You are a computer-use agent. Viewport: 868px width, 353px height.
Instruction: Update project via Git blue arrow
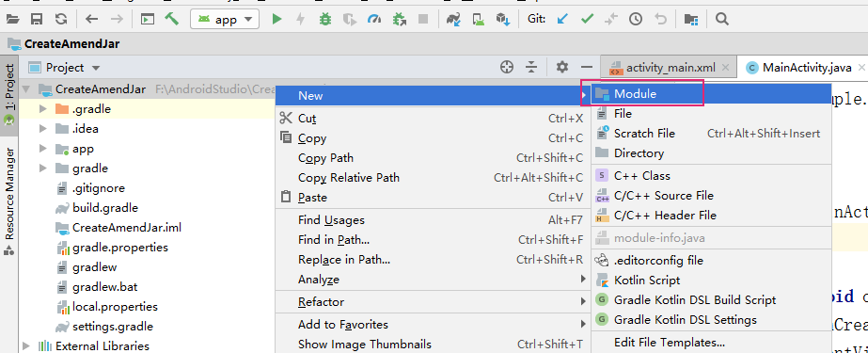(x=562, y=20)
